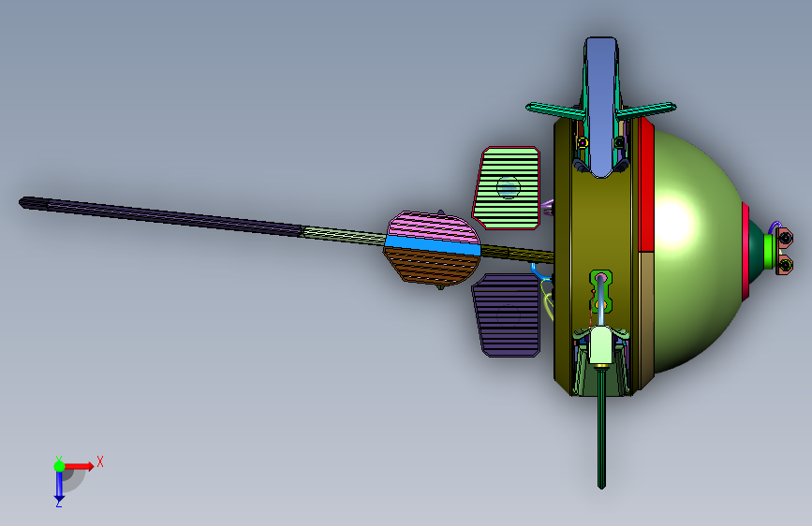Select the olive rod segment between oval and housing
This screenshot has height=526, width=812.
517,254
